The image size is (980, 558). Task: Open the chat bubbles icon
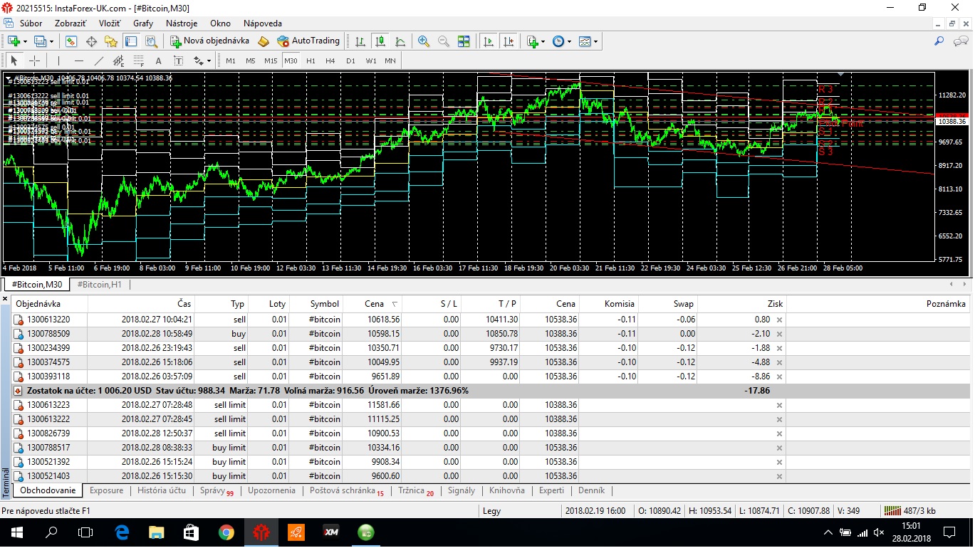point(961,41)
